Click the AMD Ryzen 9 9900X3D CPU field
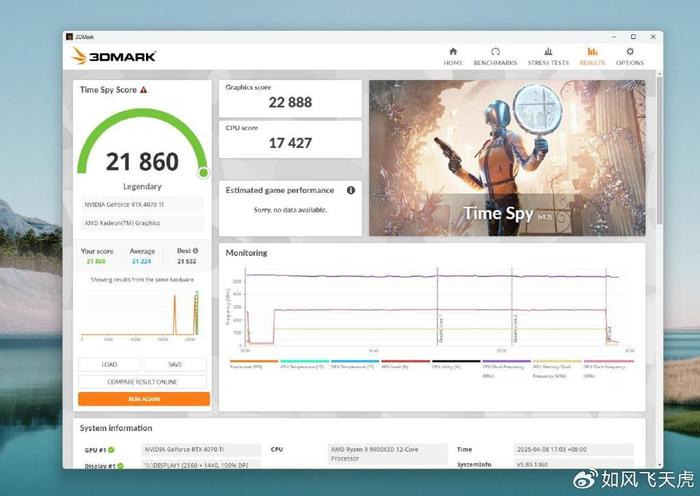The image size is (700, 496). point(388,454)
